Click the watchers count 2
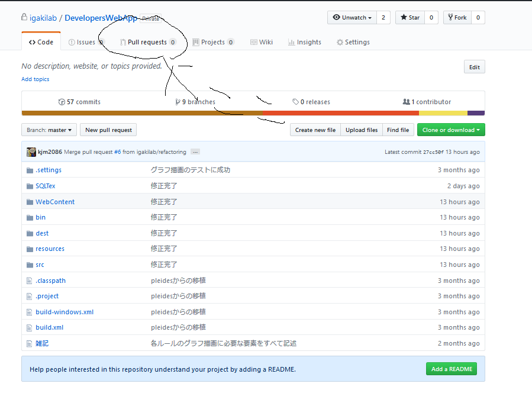 coord(383,18)
